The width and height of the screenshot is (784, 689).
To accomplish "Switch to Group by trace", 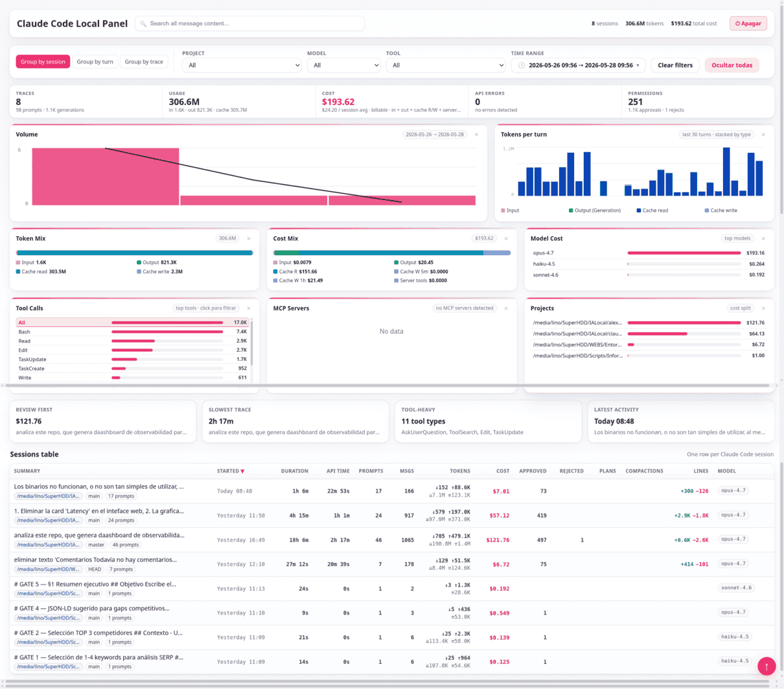I will click(x=144, y=62).
